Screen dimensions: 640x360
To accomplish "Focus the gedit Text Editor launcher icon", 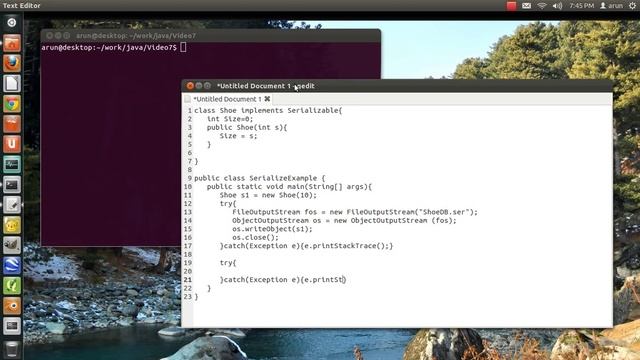I will point(12,204).
